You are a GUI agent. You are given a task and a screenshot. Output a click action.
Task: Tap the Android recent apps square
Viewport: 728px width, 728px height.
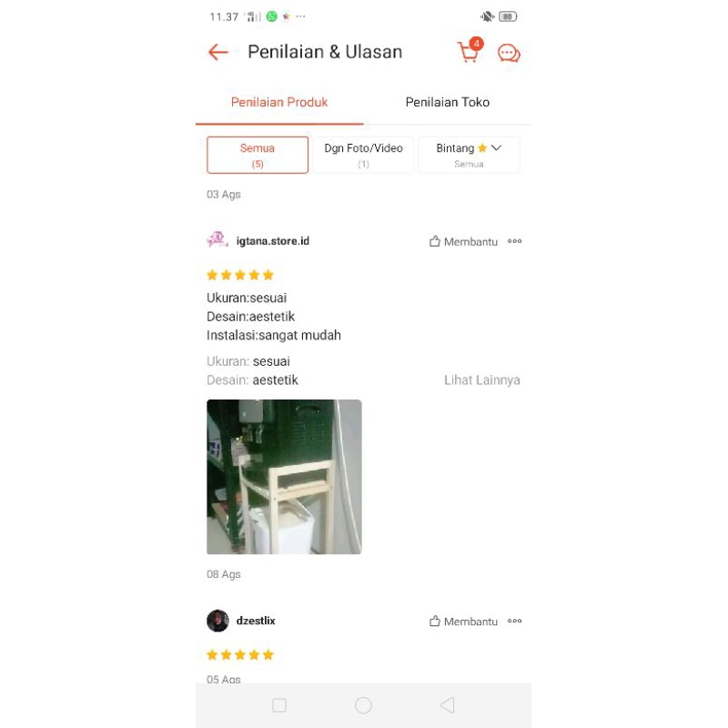279,705
